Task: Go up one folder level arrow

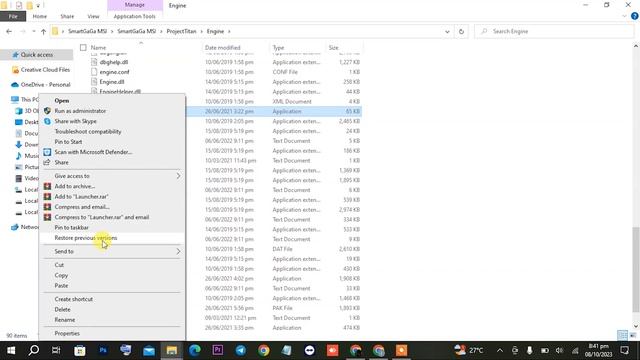Action: tap(43, 31)
